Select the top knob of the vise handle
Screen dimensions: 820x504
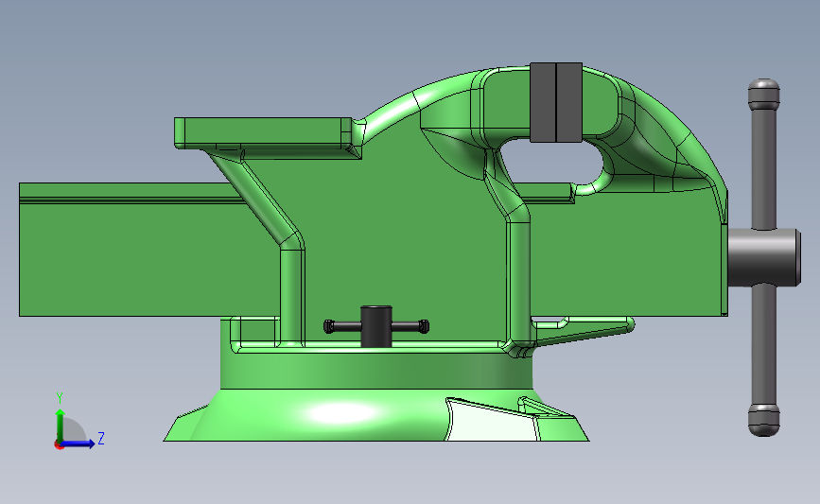pos(764,95)
